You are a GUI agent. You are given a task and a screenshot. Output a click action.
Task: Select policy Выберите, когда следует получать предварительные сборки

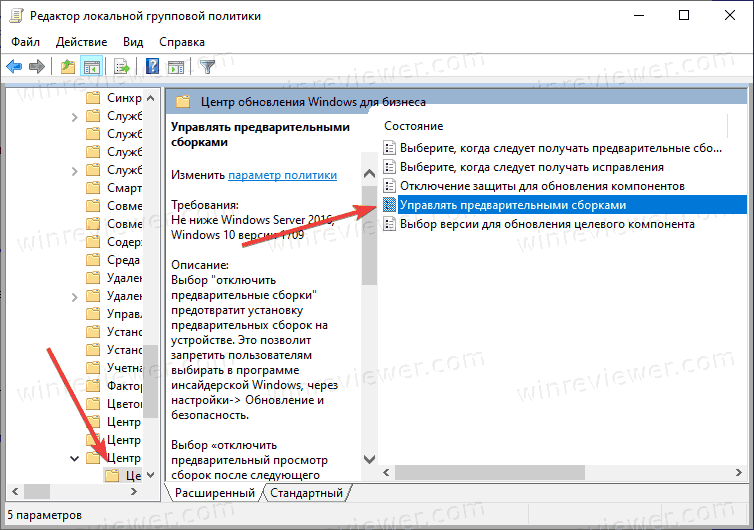[561, 148]
